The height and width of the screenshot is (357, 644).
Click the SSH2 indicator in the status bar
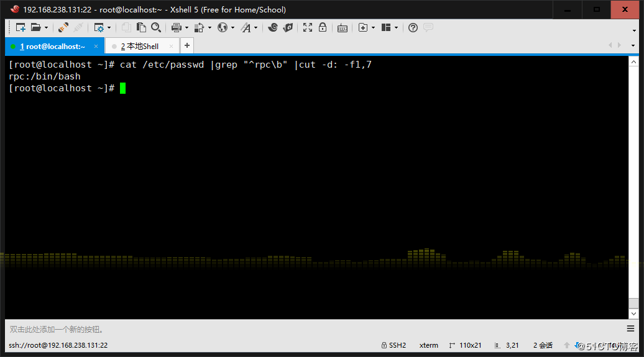(x=393, y=345)
